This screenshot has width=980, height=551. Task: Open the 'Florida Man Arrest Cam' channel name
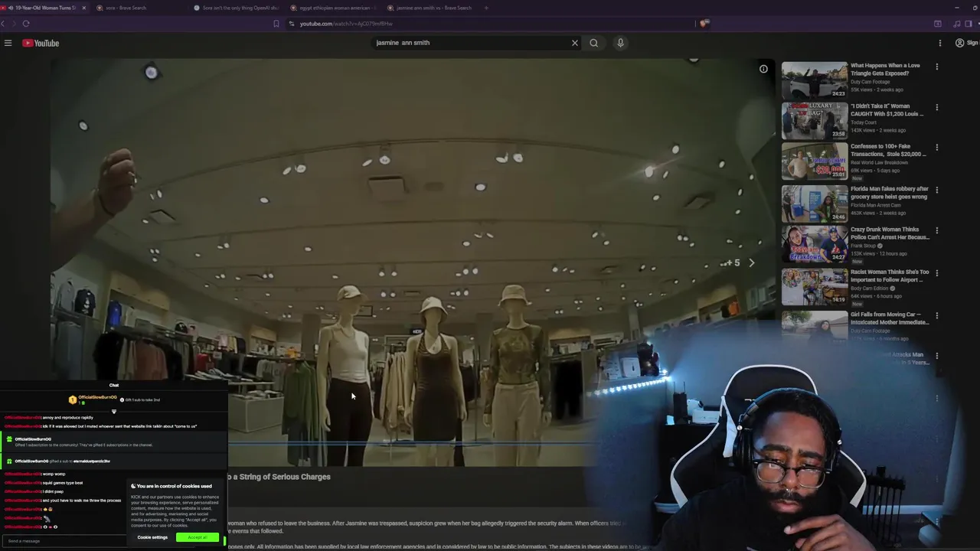[876, 205]
